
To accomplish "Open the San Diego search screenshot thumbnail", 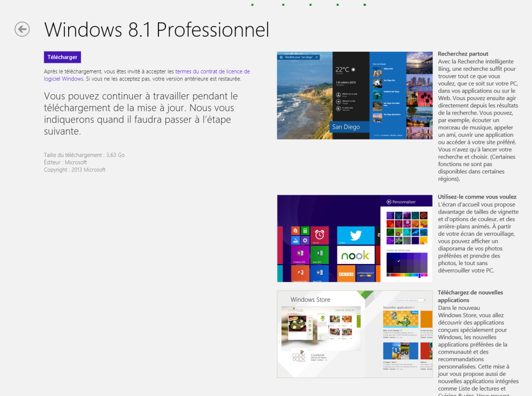I will click(x=354, y=95).
